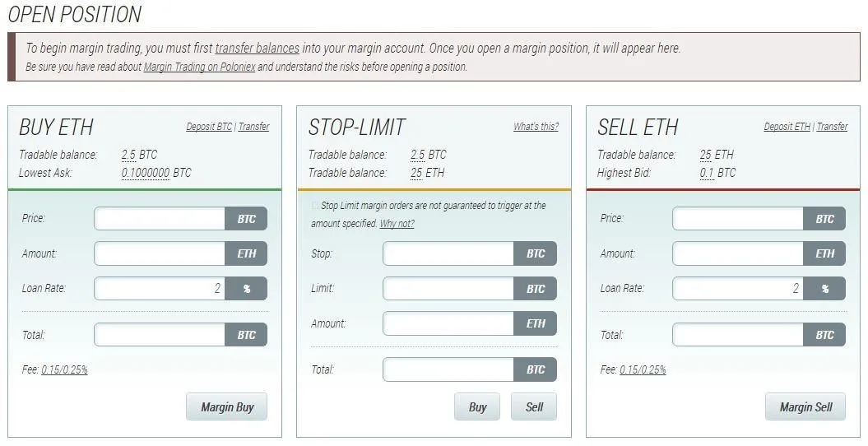Image resolution: width=868 pixels, height=446 pixels.
Task: Open the Deposit BTC link
Action: coord(209,127)
